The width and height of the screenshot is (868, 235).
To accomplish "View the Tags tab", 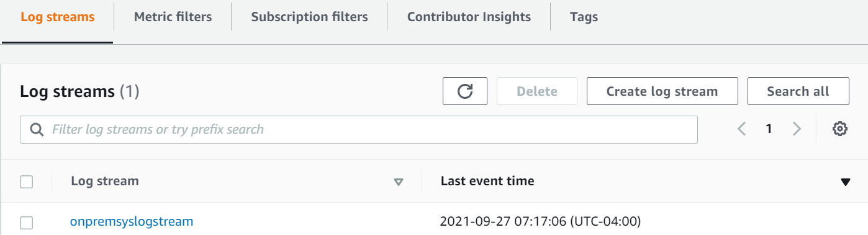I will click(x=584, y=17).
